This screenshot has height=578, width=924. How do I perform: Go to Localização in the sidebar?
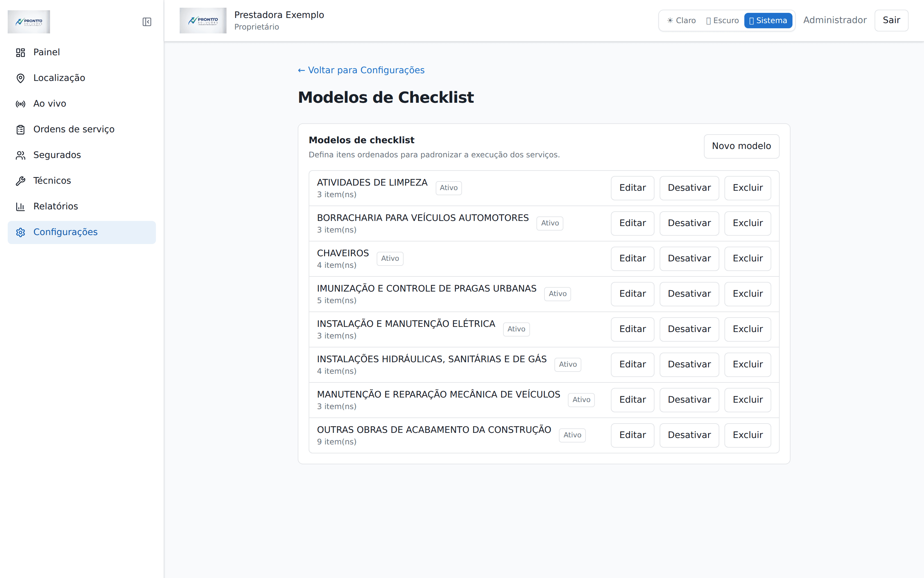pos(82,78)
